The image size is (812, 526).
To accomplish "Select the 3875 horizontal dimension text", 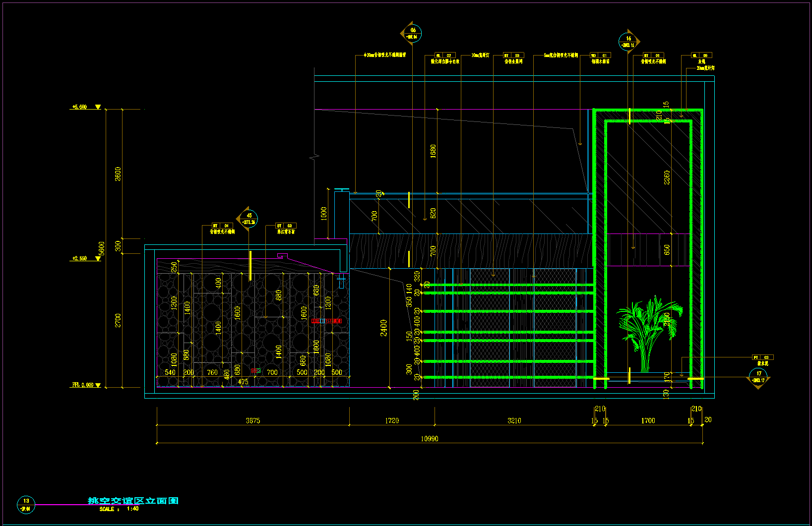I will pyautogui.click(x=253, y=420).
